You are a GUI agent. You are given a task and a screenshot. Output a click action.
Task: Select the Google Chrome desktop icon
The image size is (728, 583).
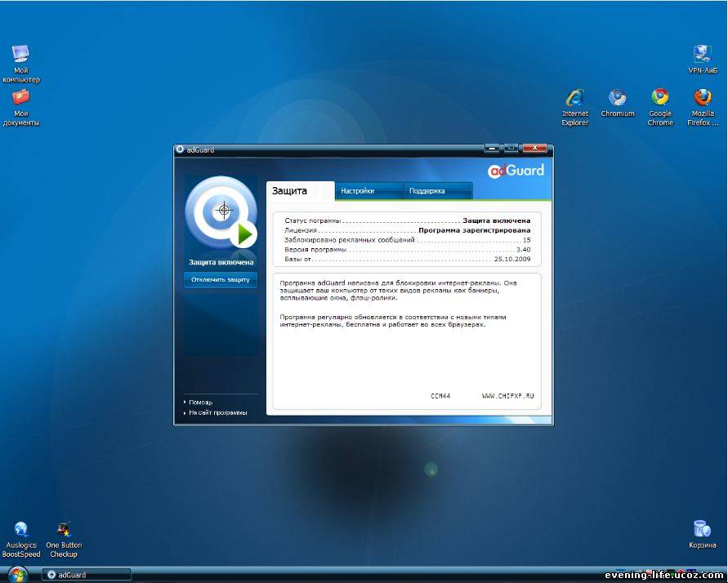pos(660,108)
